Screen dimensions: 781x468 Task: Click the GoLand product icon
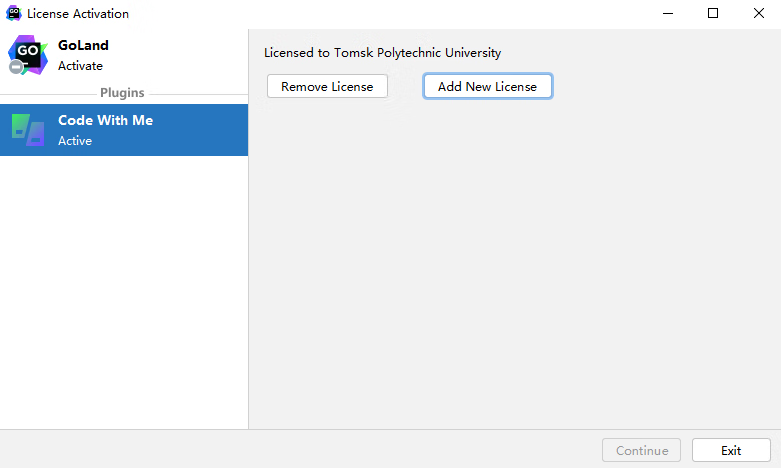click(27, 55)
